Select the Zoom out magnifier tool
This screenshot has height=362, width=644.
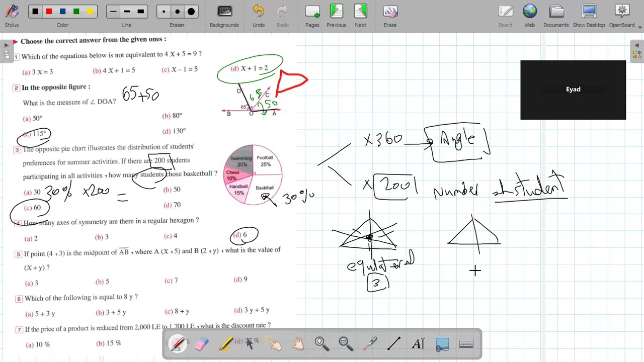[x=346, y=344]
